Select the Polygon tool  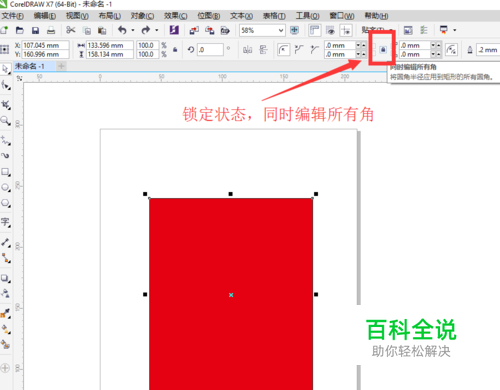pyautogui.click(x=6, y=203)
